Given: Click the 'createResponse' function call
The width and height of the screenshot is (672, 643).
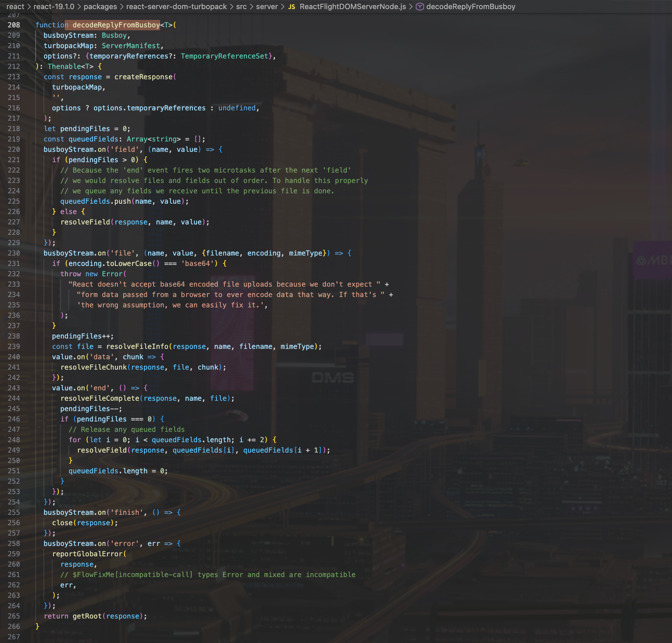Looking at the screenshot, I should coord(144,77).
